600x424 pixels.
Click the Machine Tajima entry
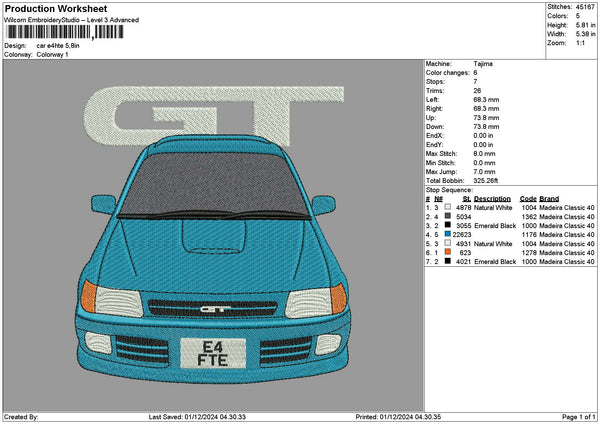pyautogui.click(x=485, y=63)
